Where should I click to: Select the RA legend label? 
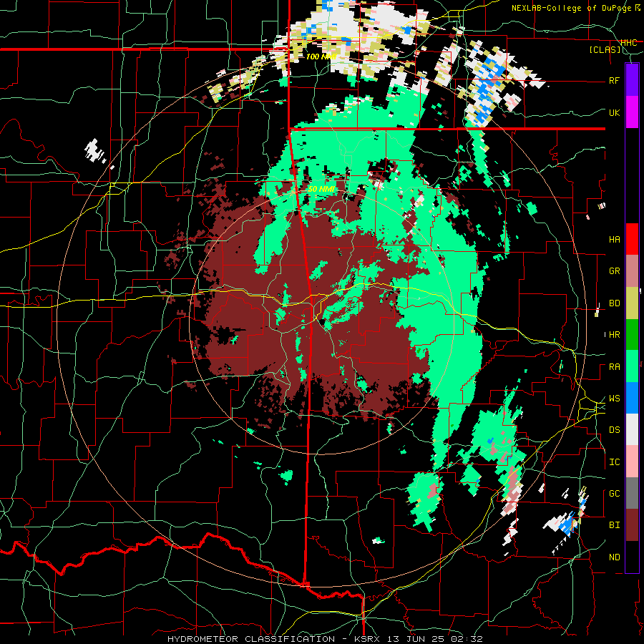click(614, 367)
